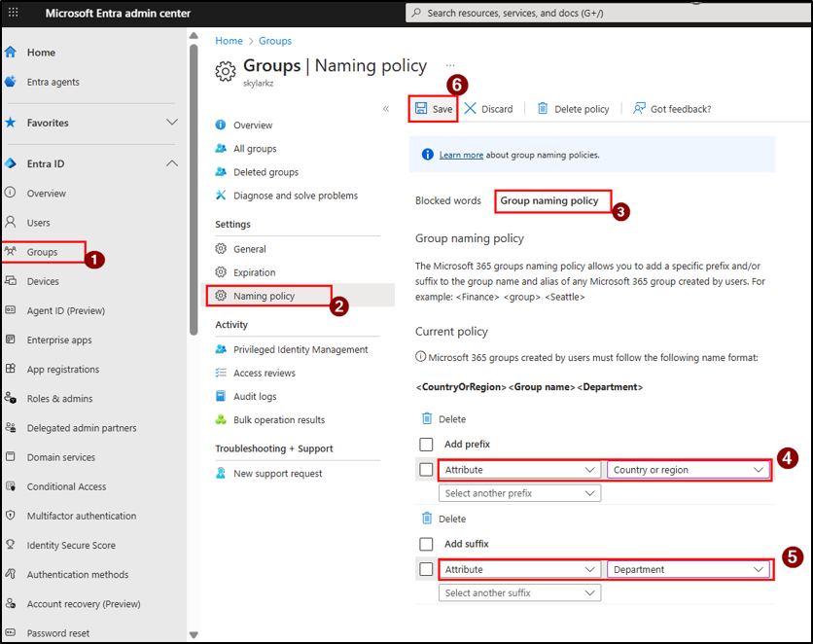Click the Audit logs icon
Screen dimensions: 813x644
[x=221, y=397]
